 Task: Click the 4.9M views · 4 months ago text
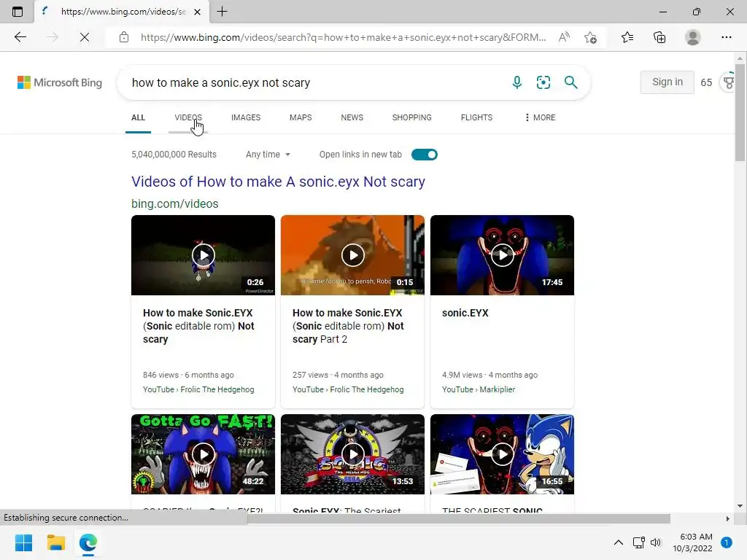tap(489, 375)
